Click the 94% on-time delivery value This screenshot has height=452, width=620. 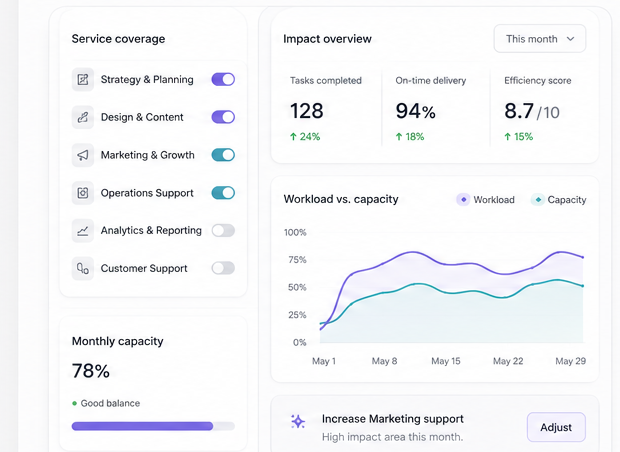coord(416,111)
